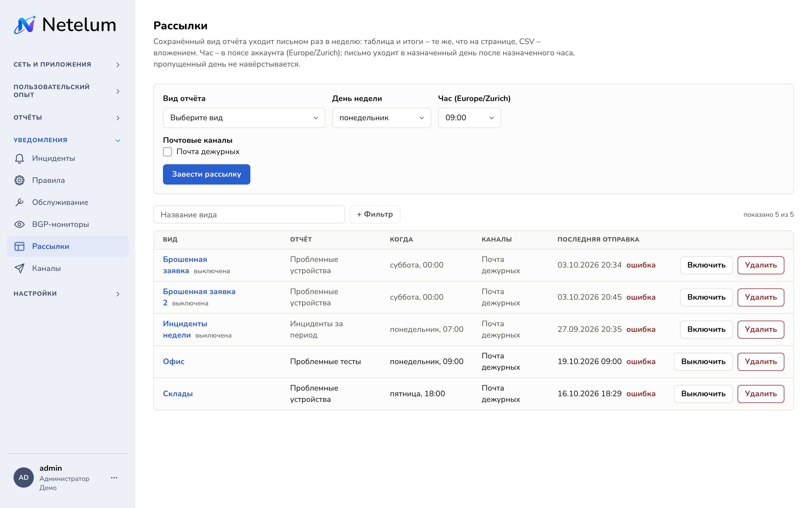
Task: Open the Офис view link
Action: [x=173, y=362]
